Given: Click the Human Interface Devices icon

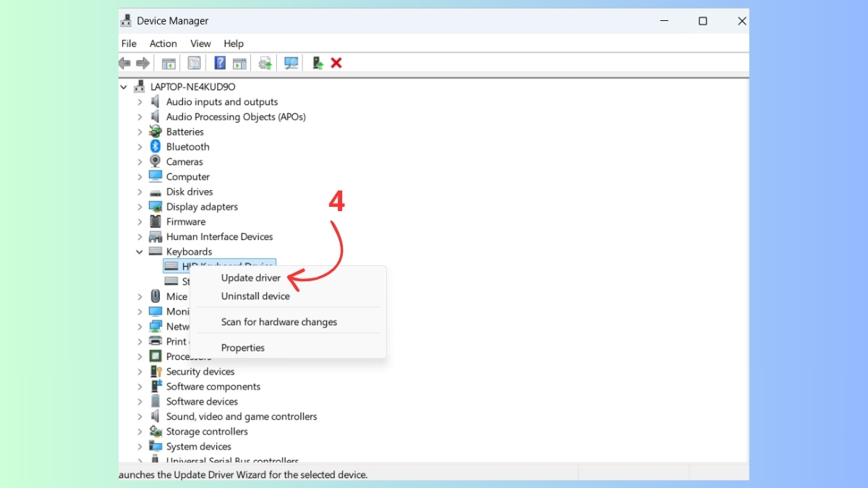Looking at the screenshot, I should [155, 236].
